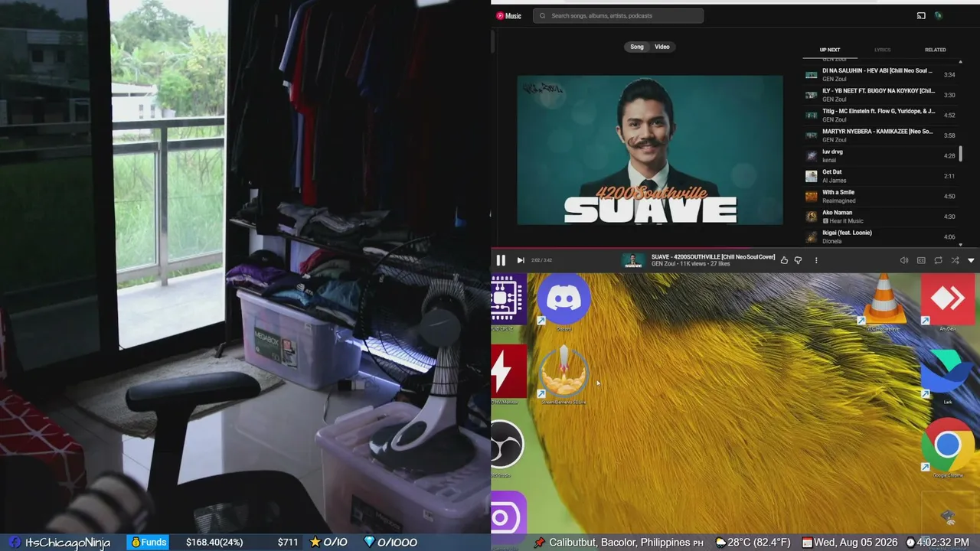Click the $168.40(24%) funds amount
The width and height of the screenshot is (980, 551).
214,543
